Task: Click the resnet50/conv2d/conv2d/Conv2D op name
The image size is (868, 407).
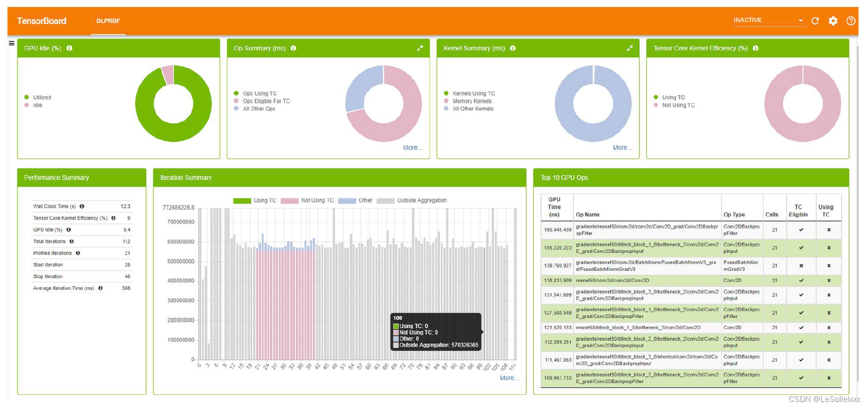Action: (612, 281)
